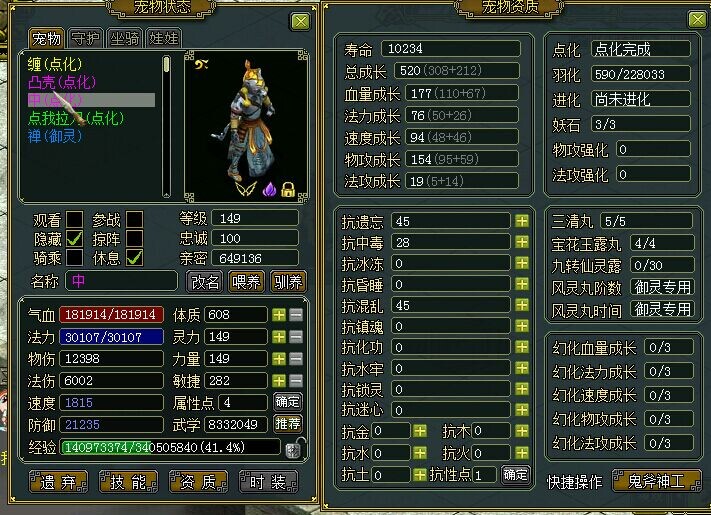Viewport: 711px width, 515px height.
Task: Click the plus icon beside 体质
Action: pyautogui.click(x=279, y=315)
